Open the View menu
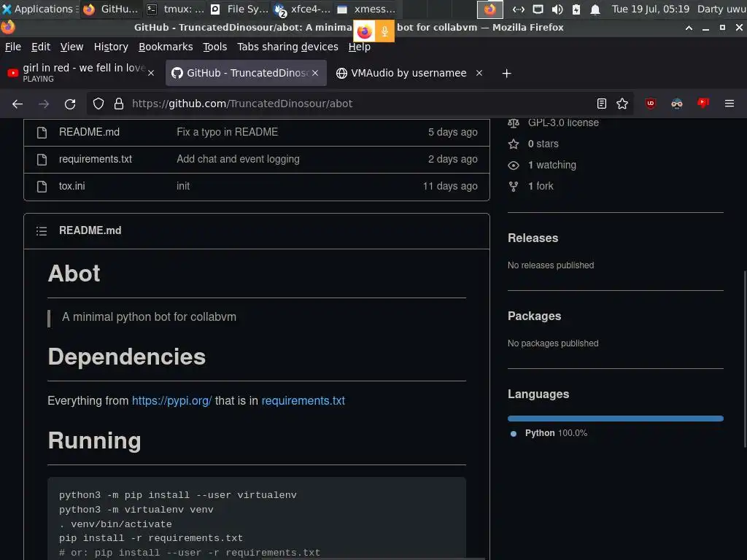This screenshot has height=560, width=747. click(71, 47)
